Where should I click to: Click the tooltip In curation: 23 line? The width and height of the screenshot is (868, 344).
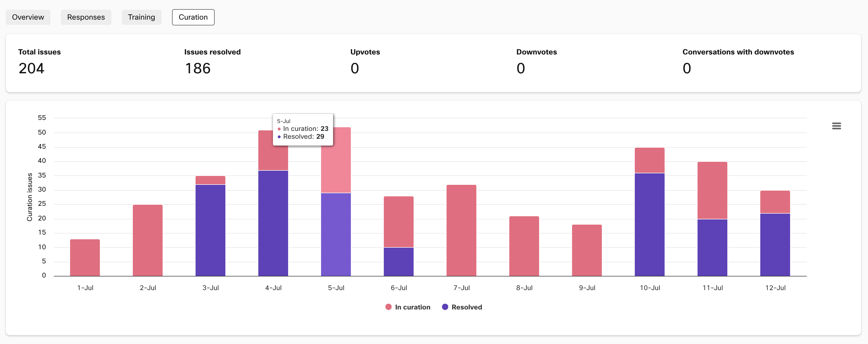coord(303,129)
